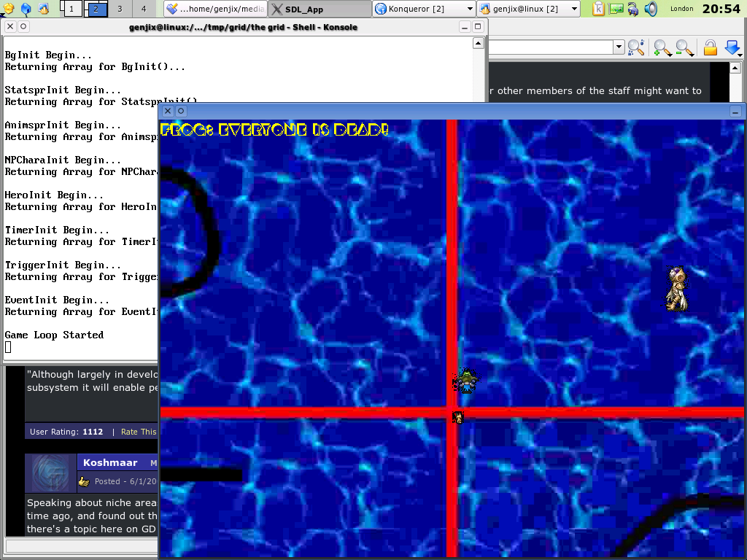Click the volume speaker tray icon
The width and height of the screenshot is (747, 560).
(x=651, y=9)
